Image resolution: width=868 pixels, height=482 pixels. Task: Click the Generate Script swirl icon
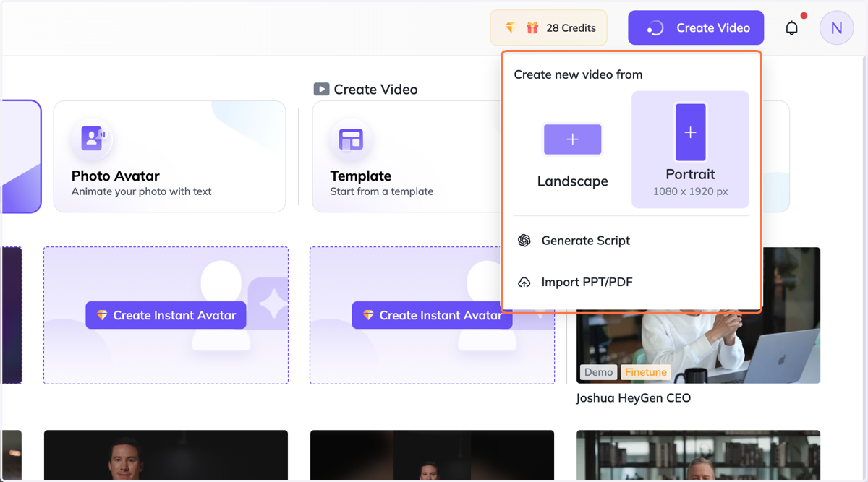pyautogui.click(x=524, y=241)
